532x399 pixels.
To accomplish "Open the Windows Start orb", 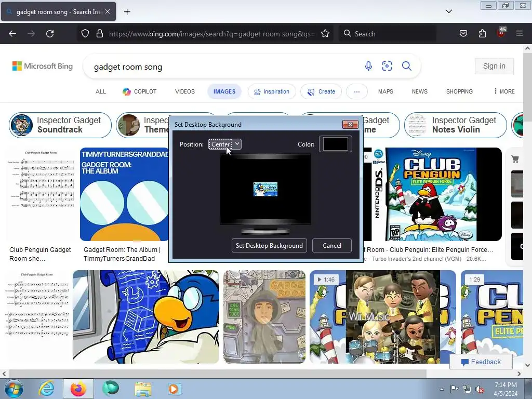I will coord(14,389).
